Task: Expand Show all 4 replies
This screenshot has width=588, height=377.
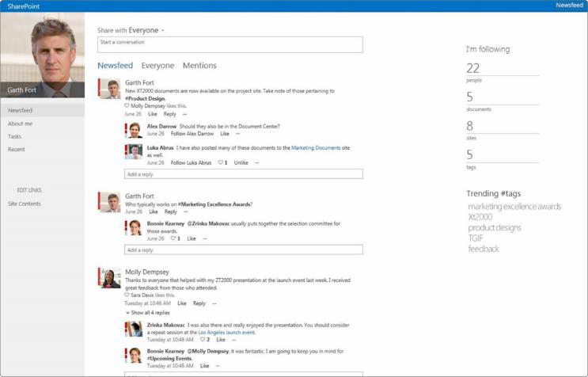Action: click(x=148, y=313)
